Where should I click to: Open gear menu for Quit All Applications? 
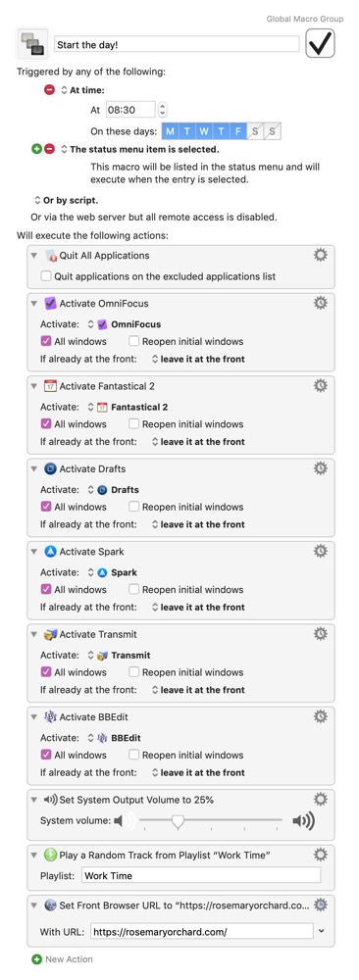pos(320,255)
